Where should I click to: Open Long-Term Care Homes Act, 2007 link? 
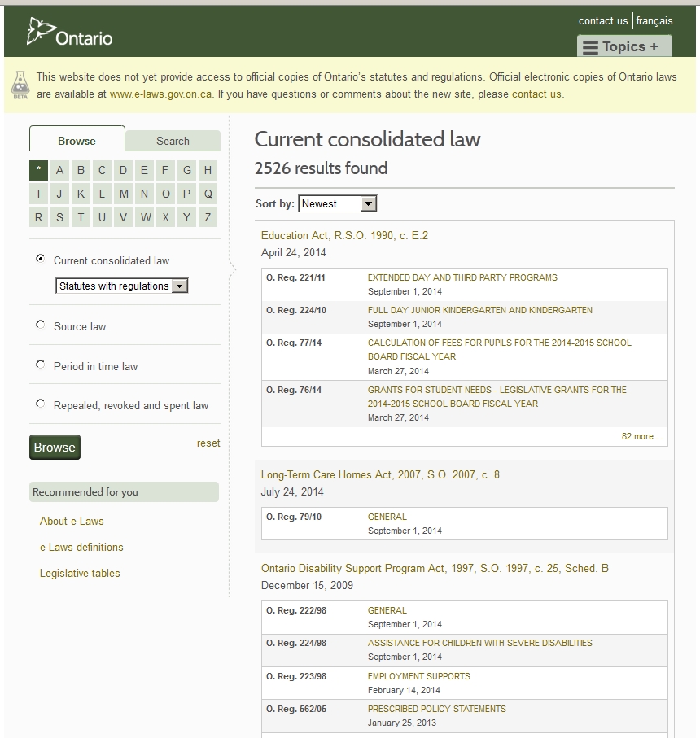380,474
